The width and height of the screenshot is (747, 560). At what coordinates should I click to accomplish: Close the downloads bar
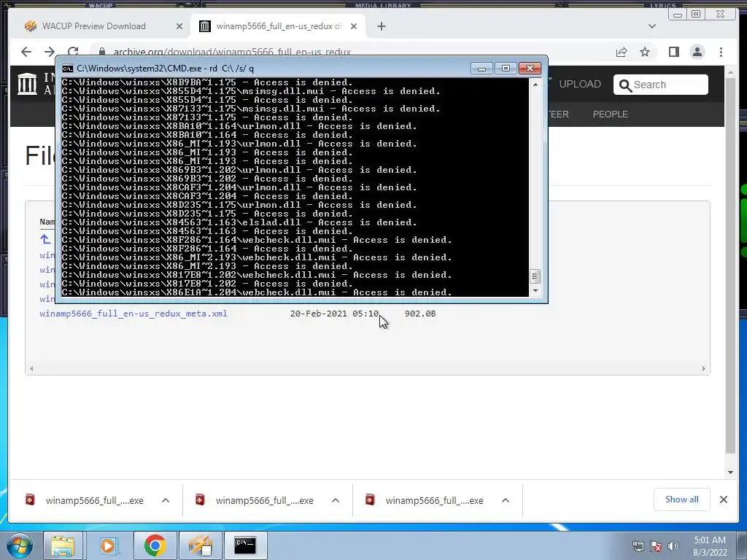(x=723, y=499)
